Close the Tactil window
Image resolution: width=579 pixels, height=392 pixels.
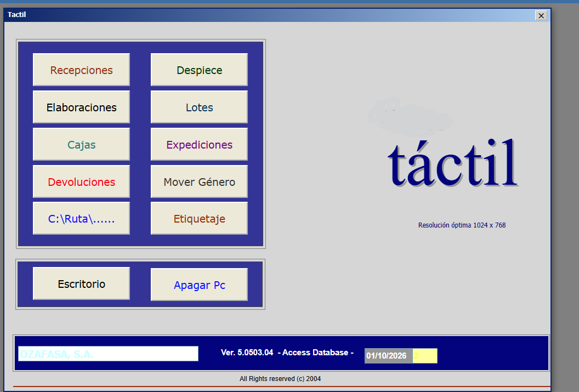coord(541,15)
